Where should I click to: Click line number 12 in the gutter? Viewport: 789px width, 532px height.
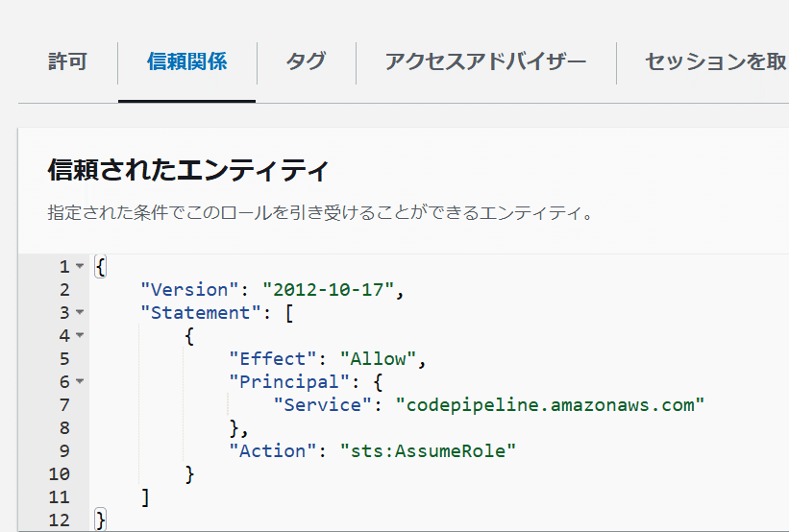[x=59, y=520]
